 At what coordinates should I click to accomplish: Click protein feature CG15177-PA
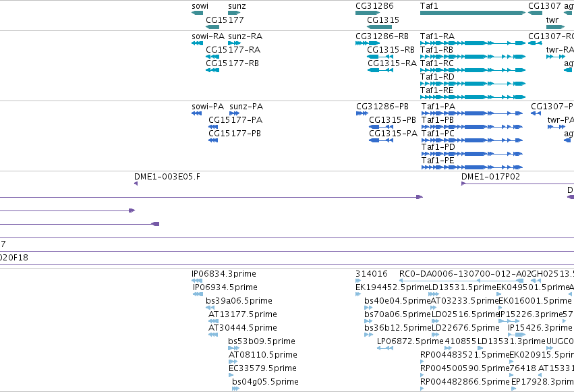click(x=213, y=127)
